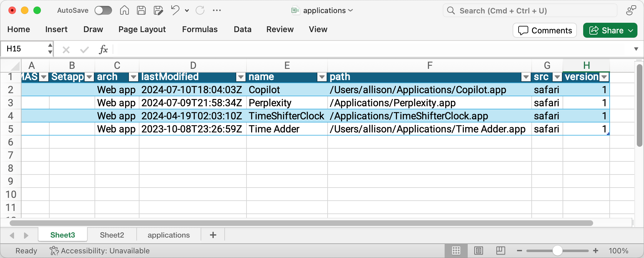
Task: Click the horizontal scrollbar
Action: coord(301,223)
